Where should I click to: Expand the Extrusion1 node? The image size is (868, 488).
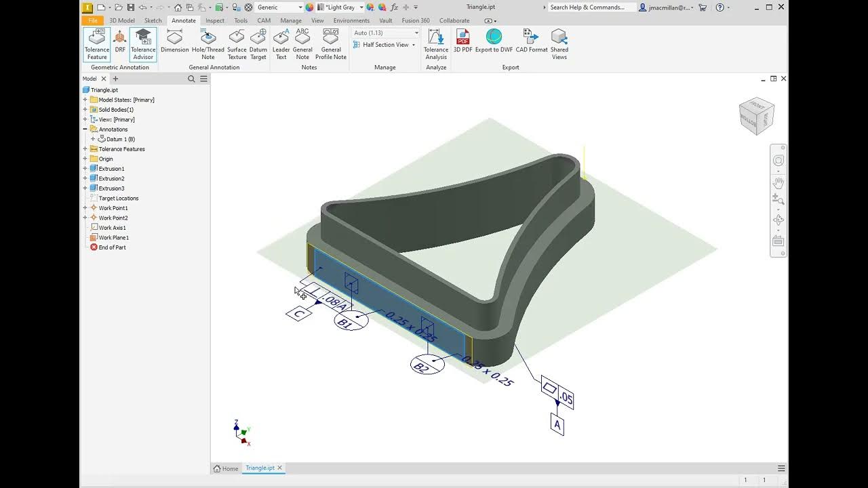(x=85, y=169)
